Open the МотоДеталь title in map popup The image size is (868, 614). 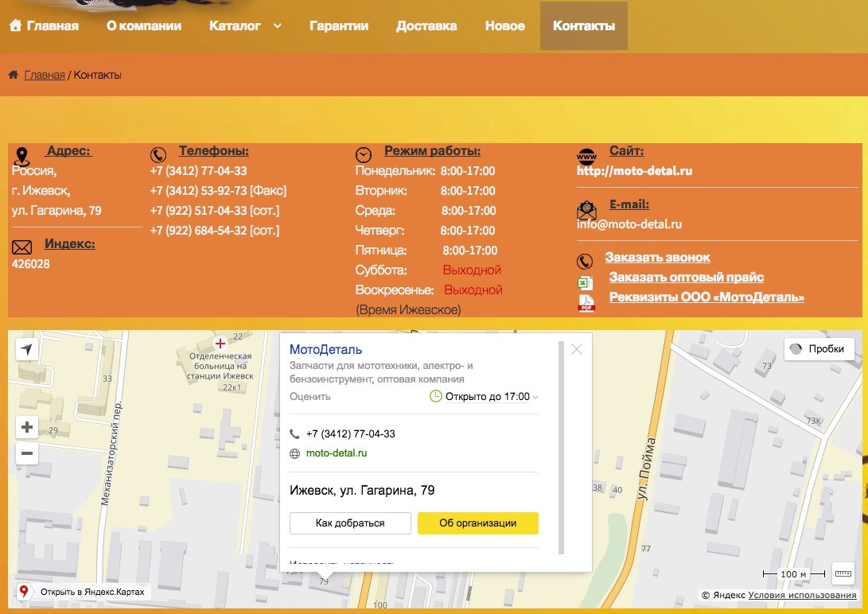325,350
